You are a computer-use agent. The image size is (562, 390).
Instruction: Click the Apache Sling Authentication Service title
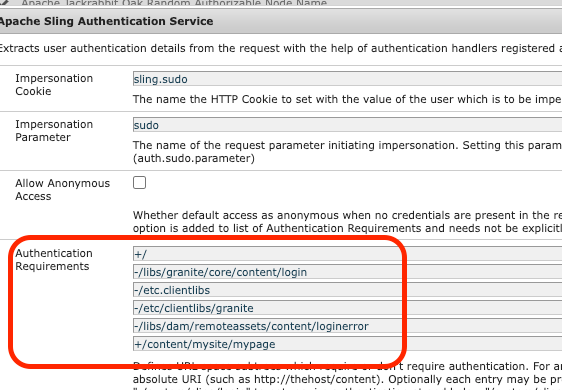pos(106,21)
